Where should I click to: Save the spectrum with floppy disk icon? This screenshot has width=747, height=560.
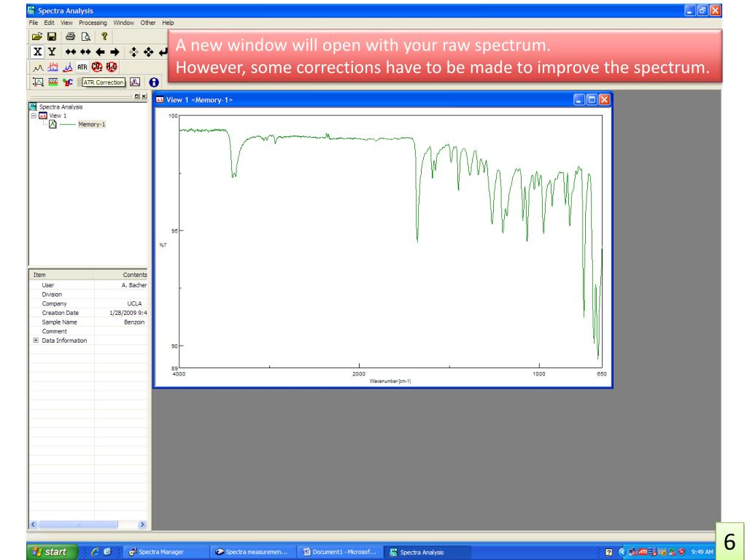52,36
